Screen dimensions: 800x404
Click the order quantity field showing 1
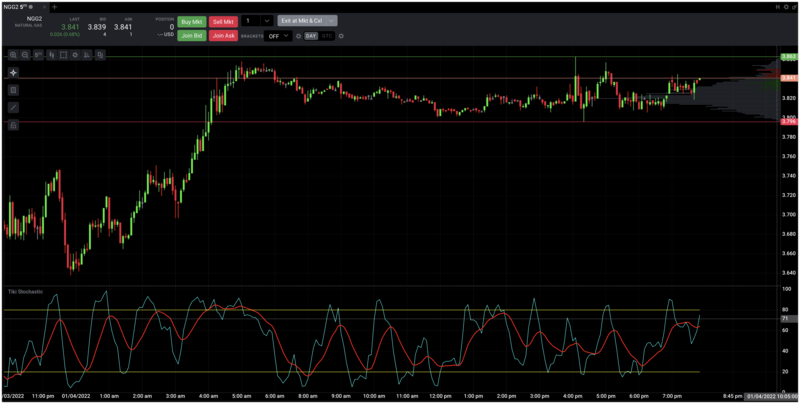[x=251, y=21]
